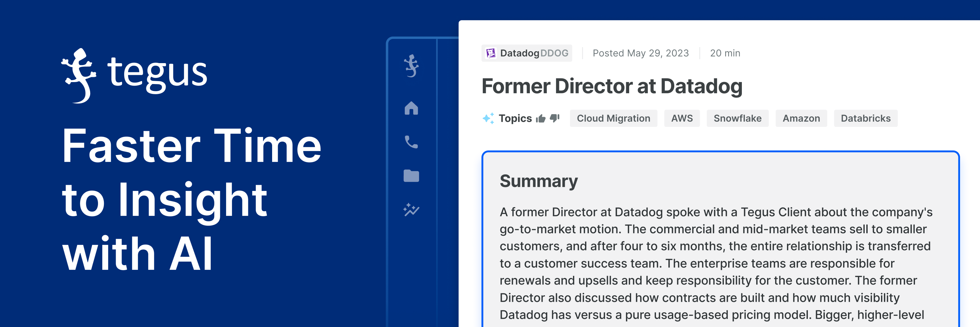Image resolution: width=980 pixels, height=327 pixels.
Task: Click 'Faster Time' headline text
Action: click(x=192, y=146)
